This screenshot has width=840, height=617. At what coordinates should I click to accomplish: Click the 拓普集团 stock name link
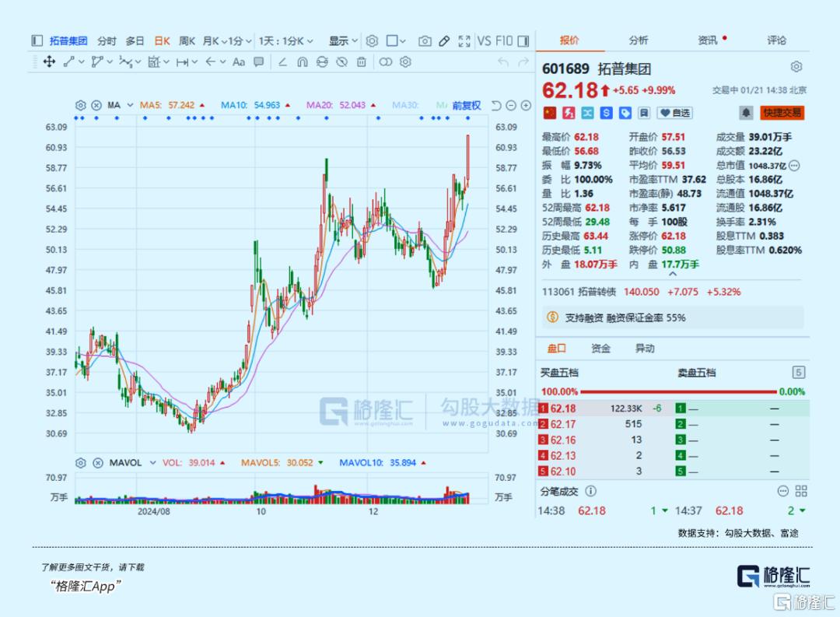point(68,40)
